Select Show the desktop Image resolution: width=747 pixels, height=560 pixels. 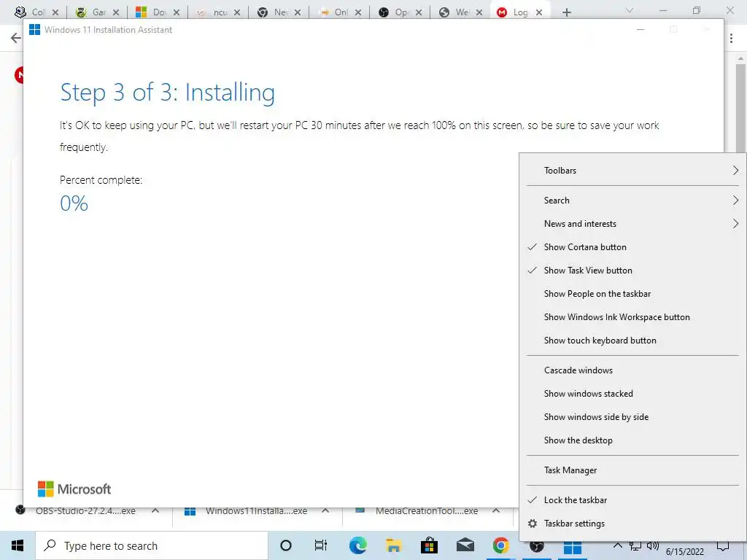632,440
